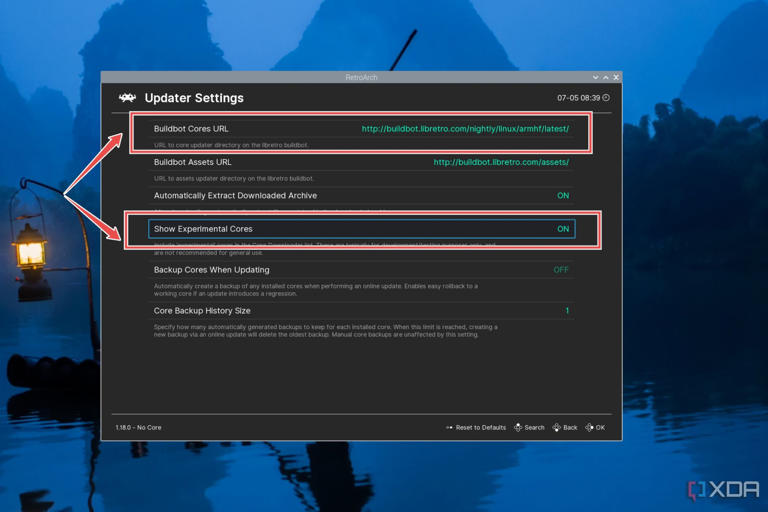The height and width of the screenshot is (512, 768).
Task: Click the 07-05 08:39 date time
Action: click(x=578, y=98)
